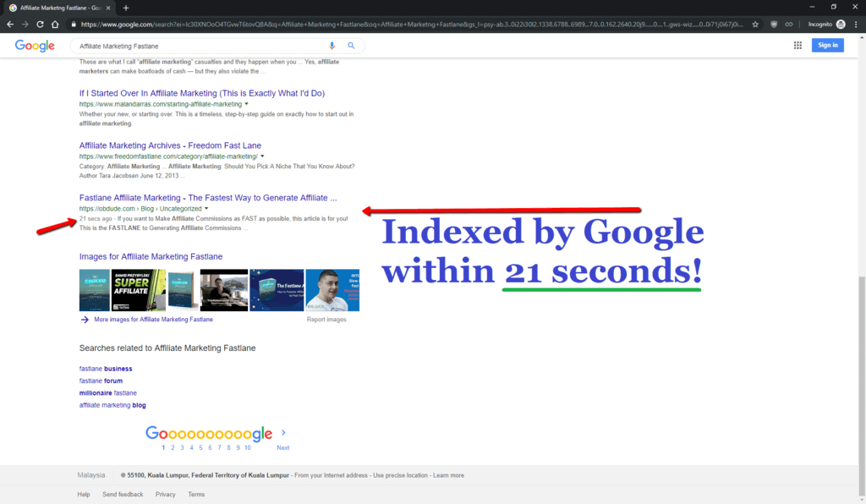866x504 pixels.
Task: Go to results page 4
Action: tap(192, 447)
